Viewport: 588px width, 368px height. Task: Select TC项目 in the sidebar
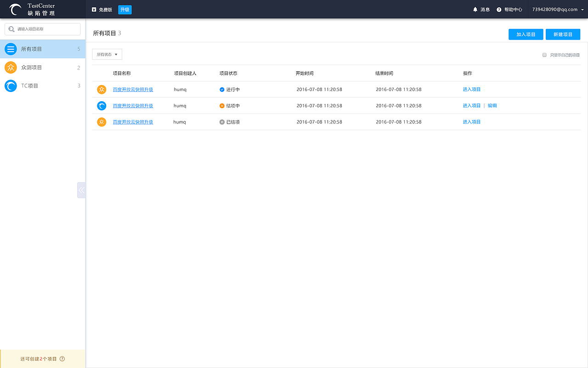point(43,86)
